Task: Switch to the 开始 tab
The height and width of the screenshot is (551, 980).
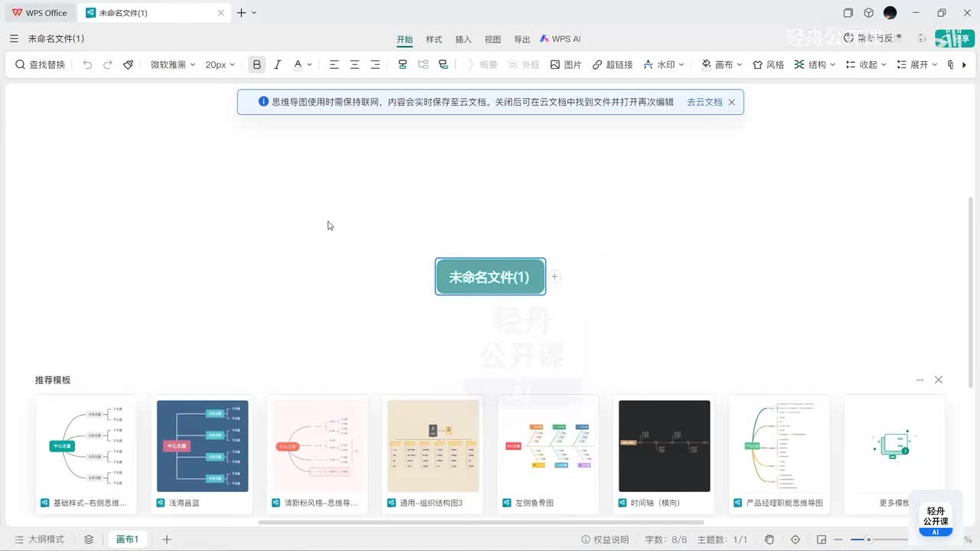Action: pos(404,40)
